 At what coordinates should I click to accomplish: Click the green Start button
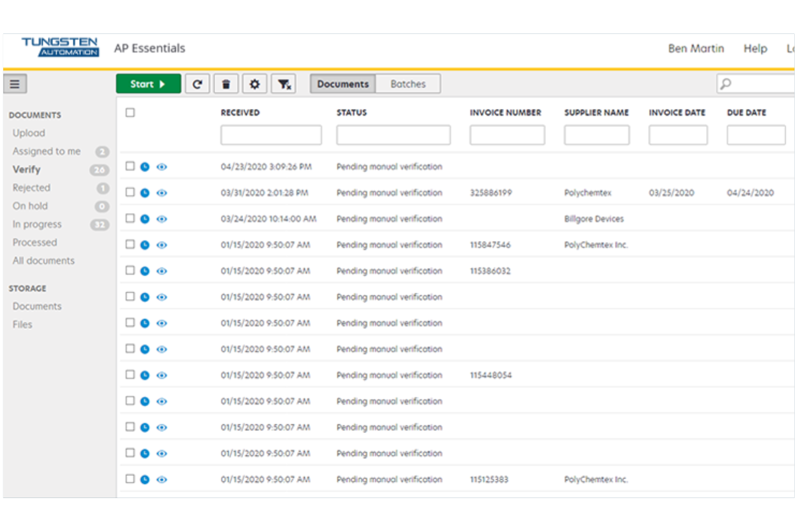tap(148, 84)
